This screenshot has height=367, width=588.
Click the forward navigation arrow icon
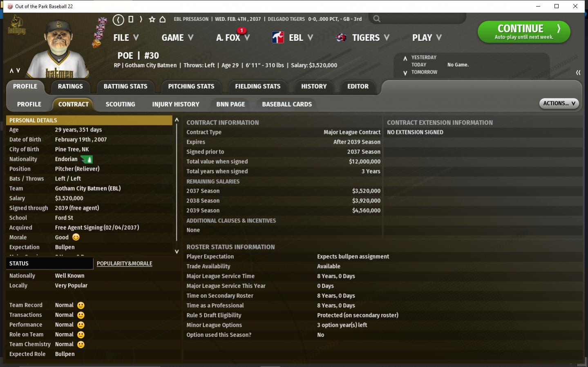click(141, 19)
